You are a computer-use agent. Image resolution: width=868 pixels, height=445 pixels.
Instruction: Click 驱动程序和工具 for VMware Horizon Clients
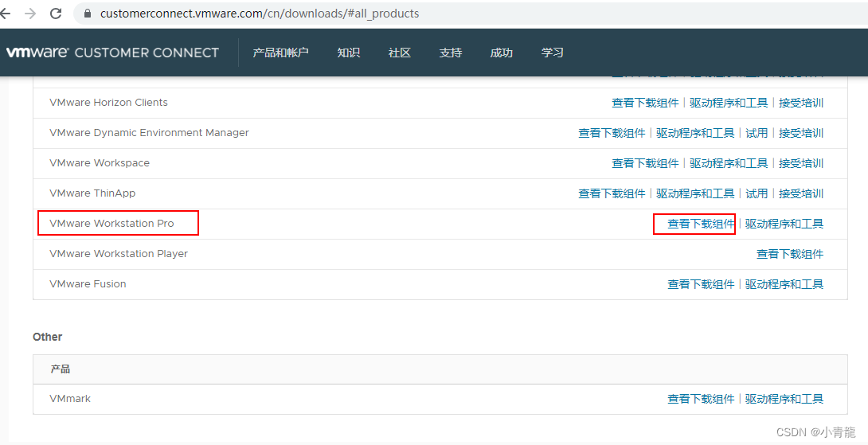click(x=729, y=103)
